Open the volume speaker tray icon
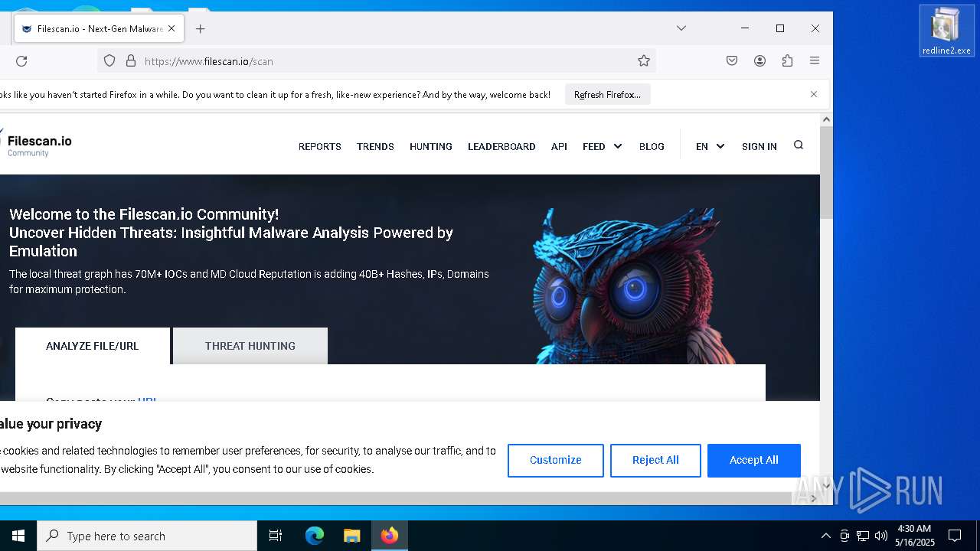This screenshot has height=551, width=980. point(881,536)
